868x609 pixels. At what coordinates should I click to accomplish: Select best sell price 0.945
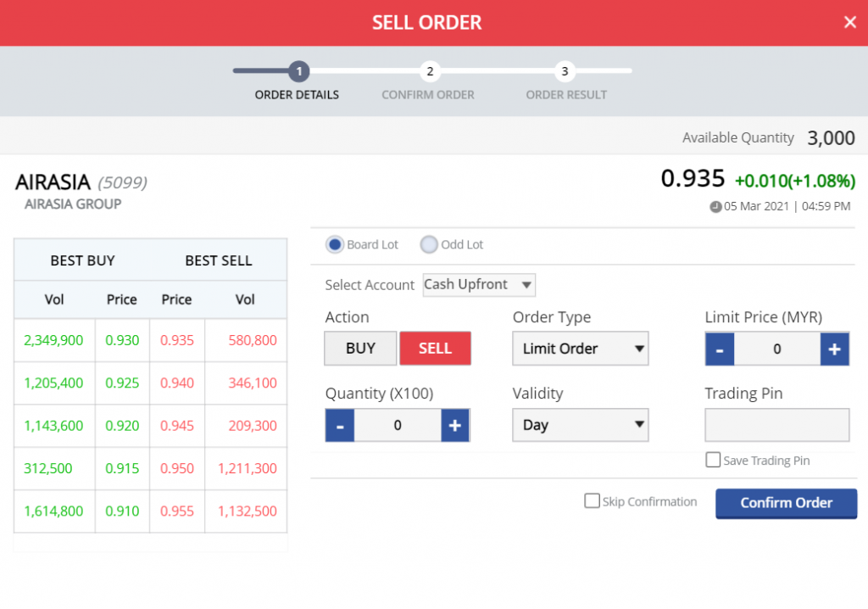pyautogui.click(x=177, y=426)
